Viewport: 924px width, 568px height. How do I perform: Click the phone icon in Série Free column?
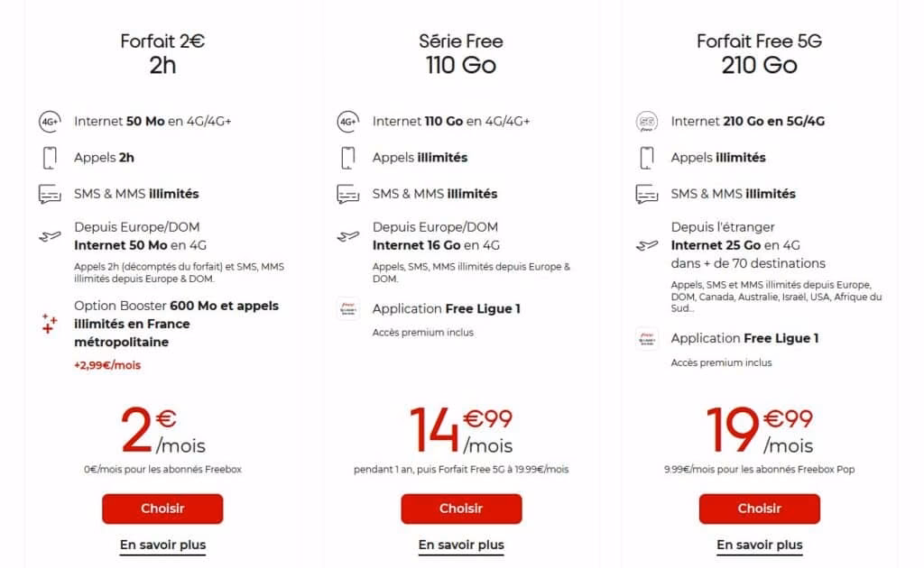click(x=347, y=158)
